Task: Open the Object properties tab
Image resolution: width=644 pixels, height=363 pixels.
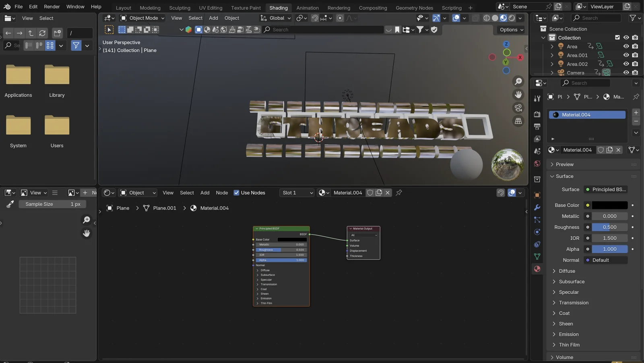Action: [537, 195]
